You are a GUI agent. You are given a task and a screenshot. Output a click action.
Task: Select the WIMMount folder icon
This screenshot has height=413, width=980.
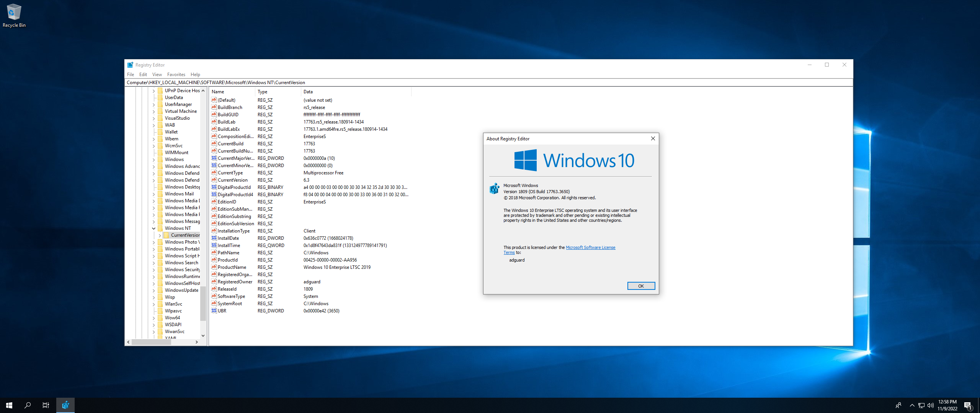click(160, 153)
